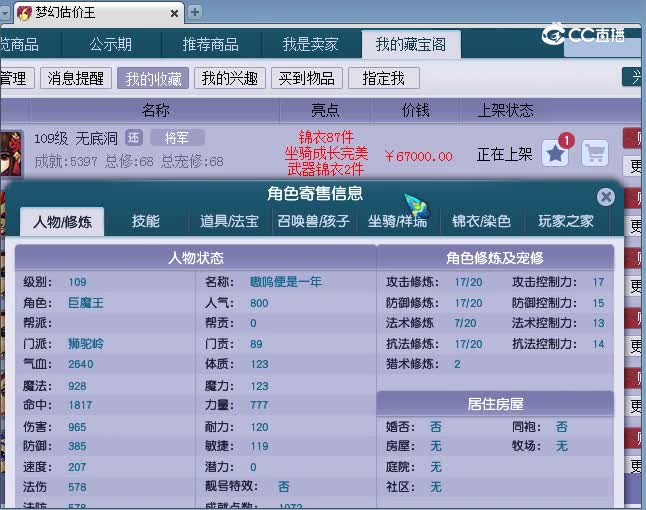The width and height of the screenshot is (646, 510).
Task: Click the 人物状态 section header
Action: [196, 258]
